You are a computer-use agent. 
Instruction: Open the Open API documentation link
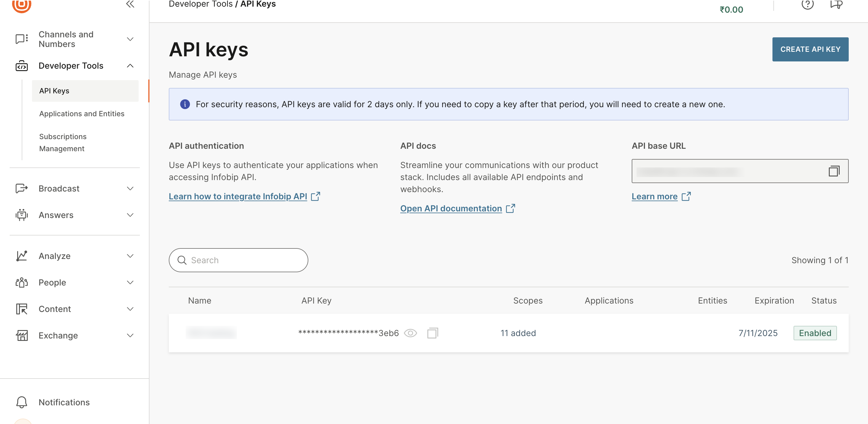[x=451, y=208]
